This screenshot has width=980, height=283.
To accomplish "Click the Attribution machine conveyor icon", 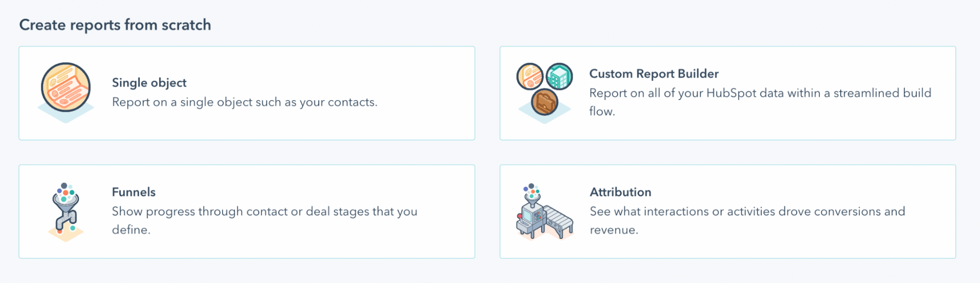I will (545, 211).
